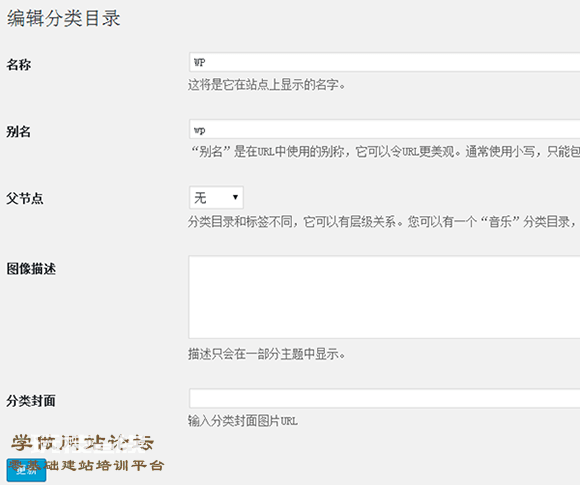The image size is (580, 485).
Task: Click the 零基础建站培训平台 watermark text
Action: (x=86, y=465)
